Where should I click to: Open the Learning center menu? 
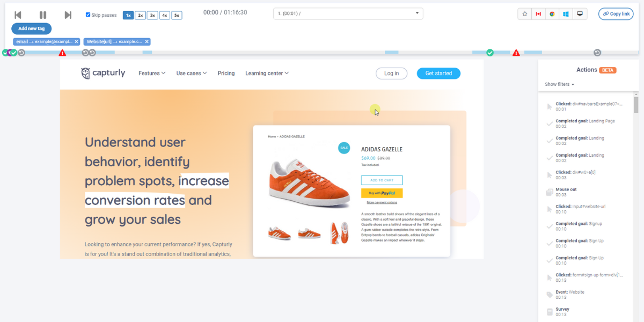267,74
